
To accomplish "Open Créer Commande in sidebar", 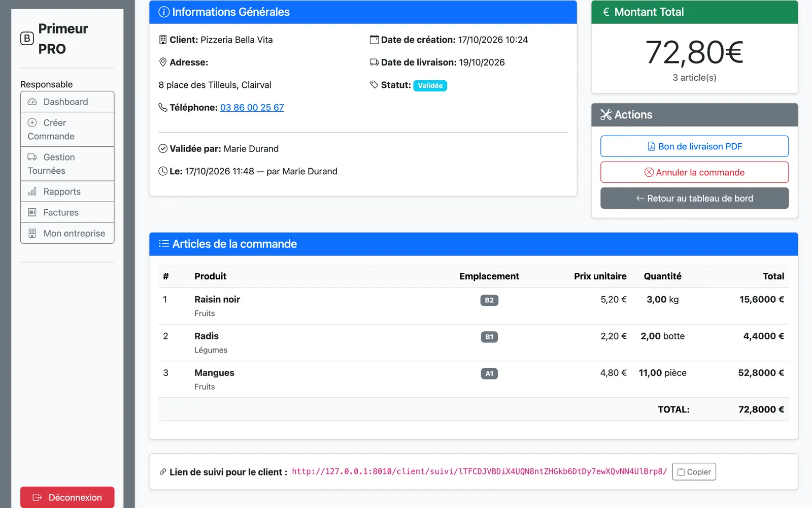I will 67,130.
